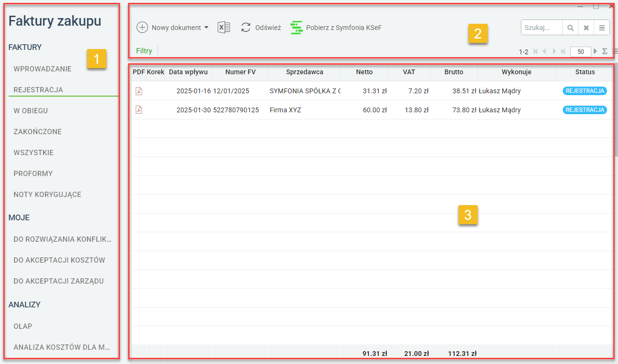Export the list to Excel
The image size is (618, 364).
pyautogui.click(x=224, y=28)
